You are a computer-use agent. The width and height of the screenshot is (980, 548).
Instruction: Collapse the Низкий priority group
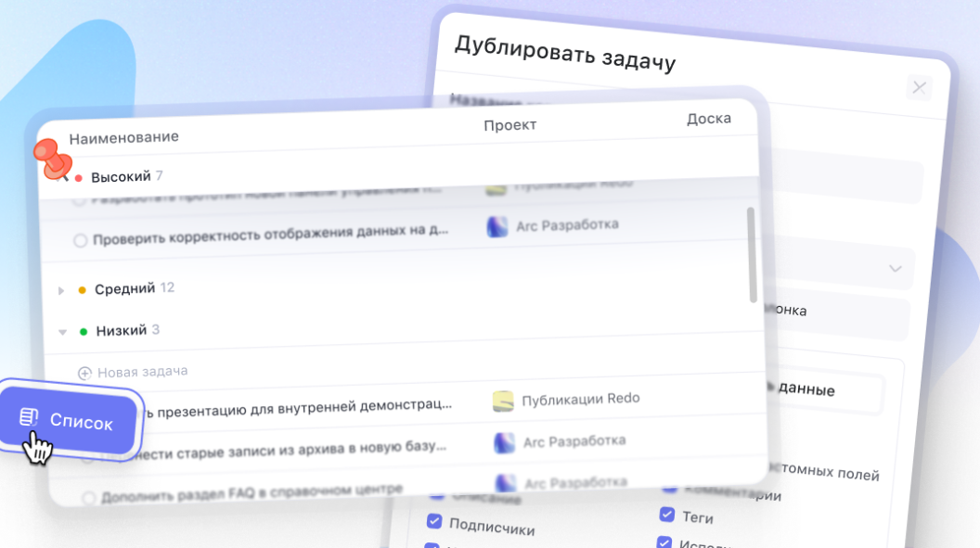[62, 330]
